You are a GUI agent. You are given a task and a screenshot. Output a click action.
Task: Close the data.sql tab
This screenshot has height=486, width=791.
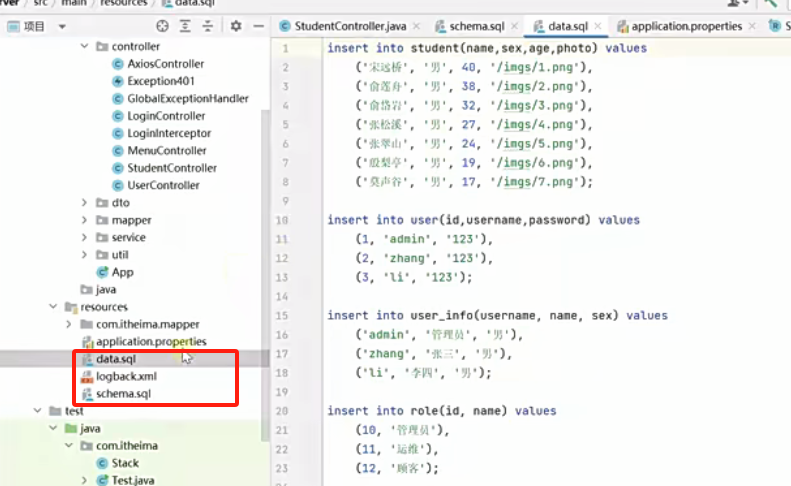tap(598, 26)
